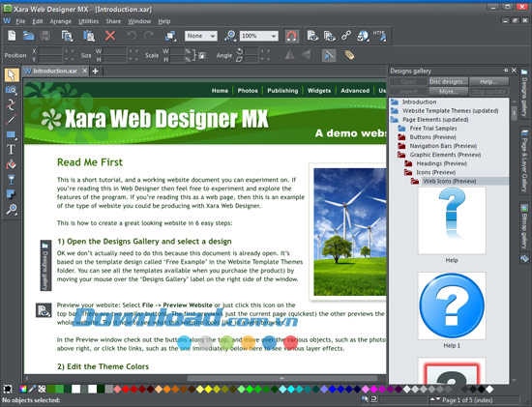Viewport: 532px width, 407px height.
Task: Click the Undo arrow icon
Action: point(132,36)
